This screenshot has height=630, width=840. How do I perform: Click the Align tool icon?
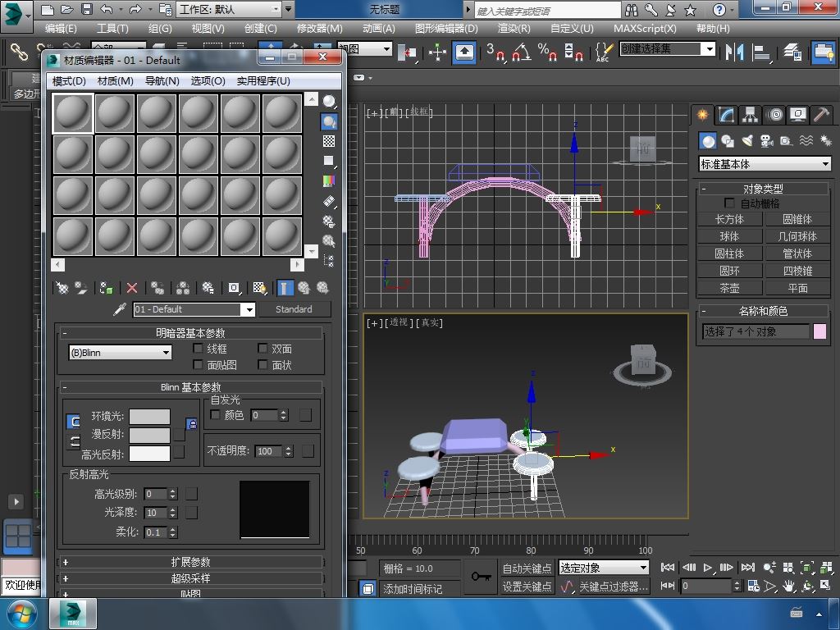tap(761, 52)
